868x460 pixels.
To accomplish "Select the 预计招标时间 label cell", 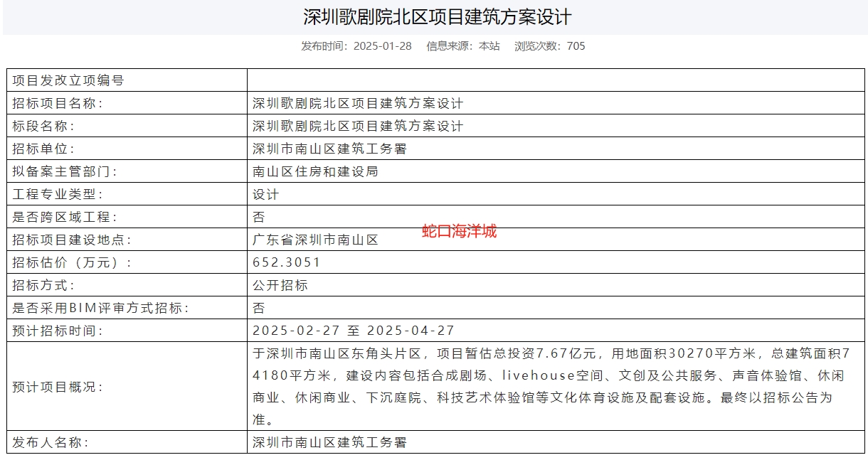I will coord(127,331).
